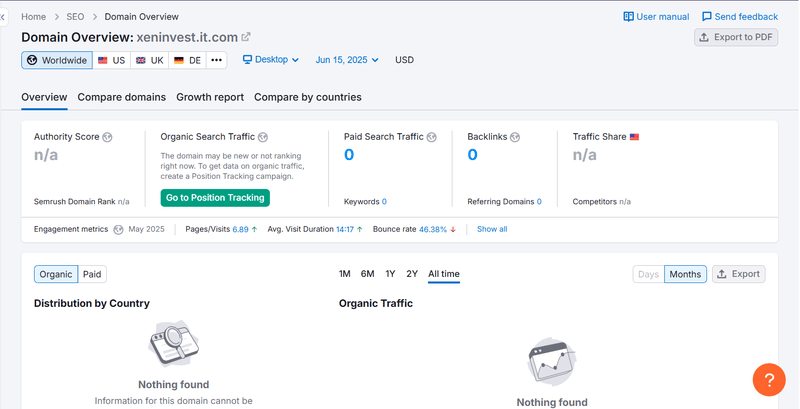800x409 pixels.
Task: Click the Avg. Visit Duration value 14:17
Action: pos(345,229)
